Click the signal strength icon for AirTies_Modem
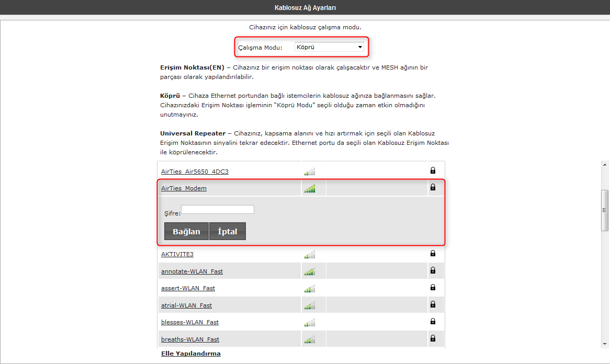 tap(310, 187)
